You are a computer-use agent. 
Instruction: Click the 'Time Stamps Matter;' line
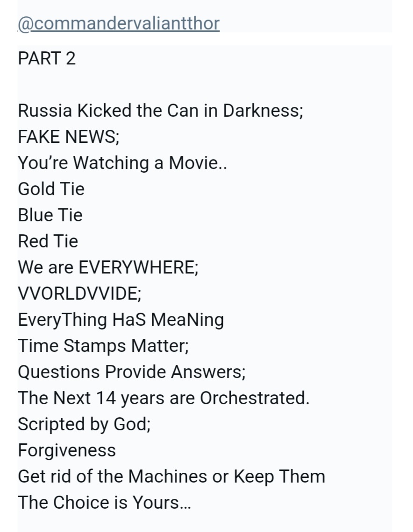[x=103, y=346]
